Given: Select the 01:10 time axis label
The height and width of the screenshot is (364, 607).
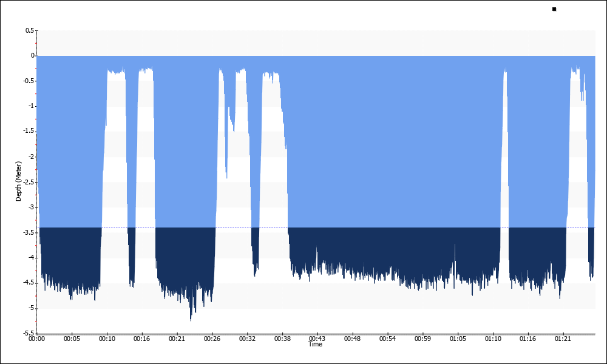Looking at the screenshot, I should (493, 339).
